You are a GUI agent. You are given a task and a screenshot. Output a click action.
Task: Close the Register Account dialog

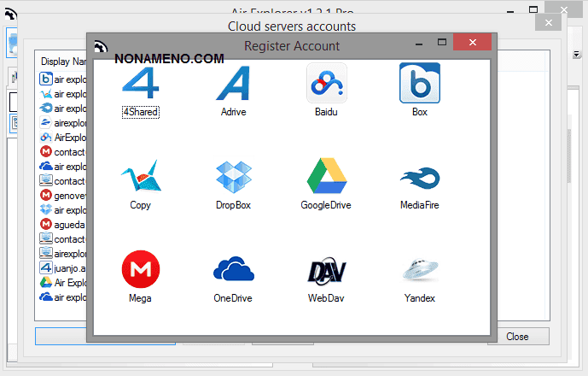(472, 42)
